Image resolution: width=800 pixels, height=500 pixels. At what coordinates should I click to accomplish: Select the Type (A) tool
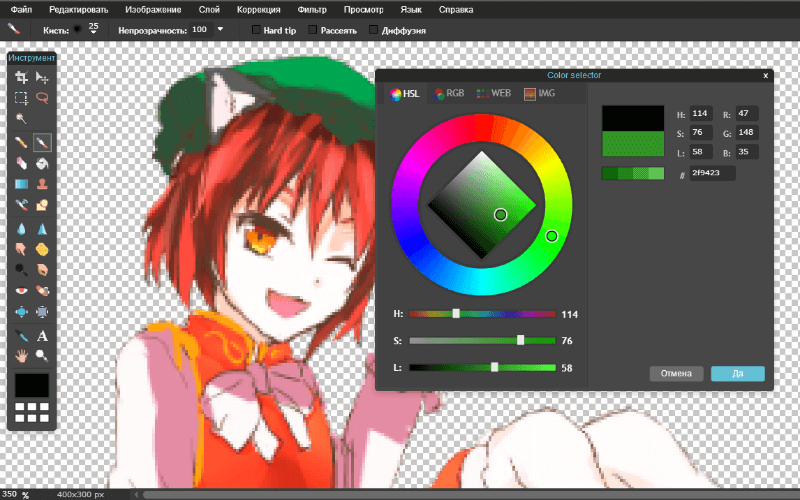click(42, 336)
